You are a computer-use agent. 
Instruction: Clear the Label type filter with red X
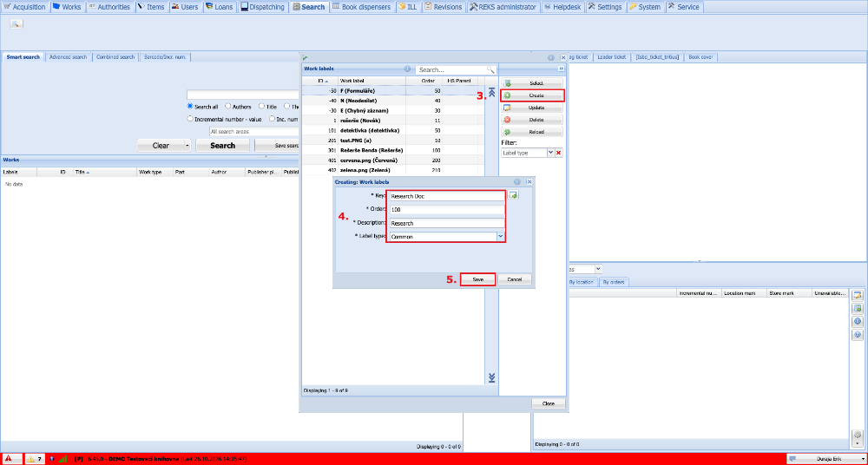pyautogui.click(x=558, y=153)
